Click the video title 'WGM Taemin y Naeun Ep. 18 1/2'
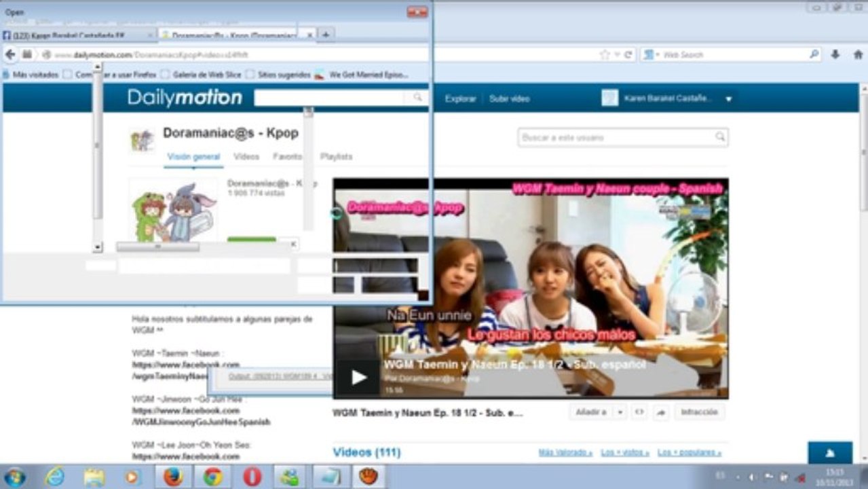 coord(428,412)
